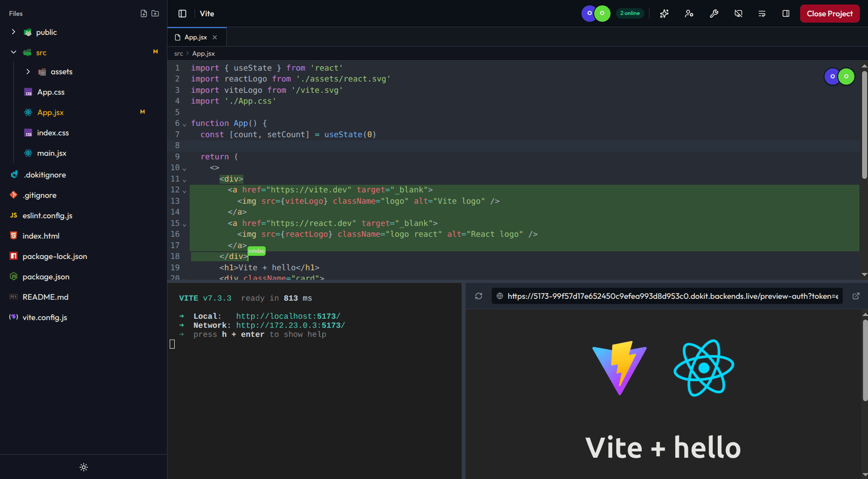Close the App.jsx tab
868x479 pixels.
[x=215, y=37]
